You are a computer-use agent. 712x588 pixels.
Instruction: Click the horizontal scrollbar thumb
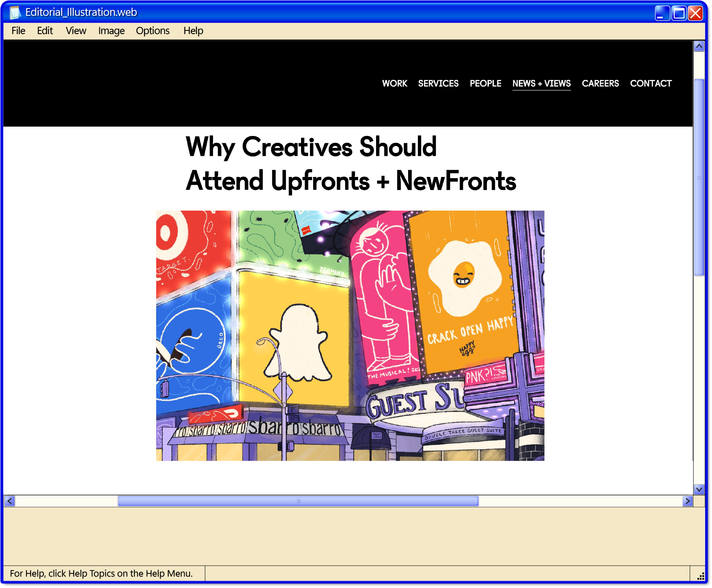[x=298, y=501]
